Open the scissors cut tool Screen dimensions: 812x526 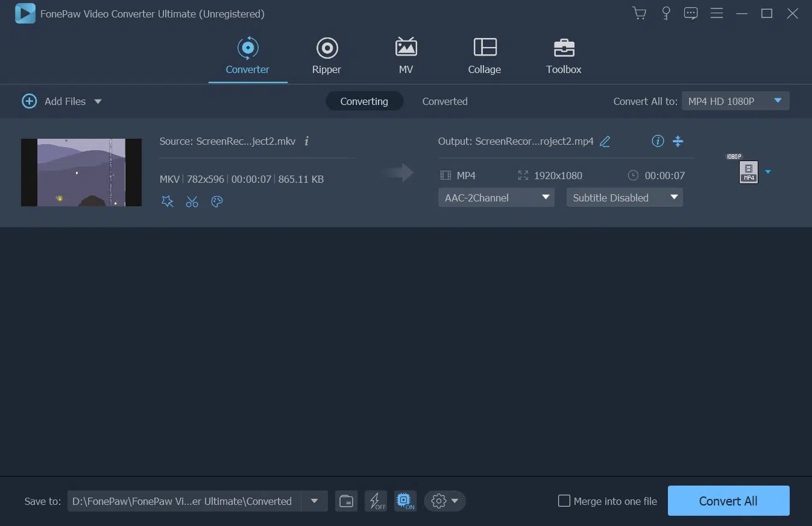tap(192, 201)
